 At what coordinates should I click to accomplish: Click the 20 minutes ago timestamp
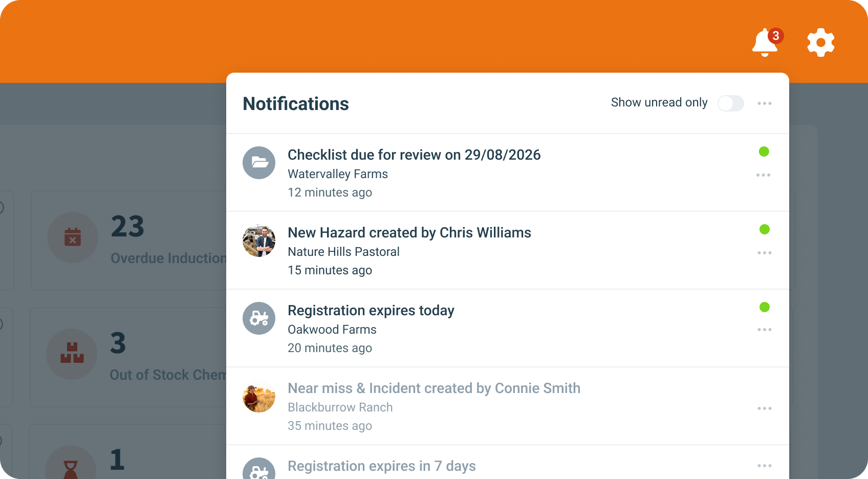click(330, 348)
